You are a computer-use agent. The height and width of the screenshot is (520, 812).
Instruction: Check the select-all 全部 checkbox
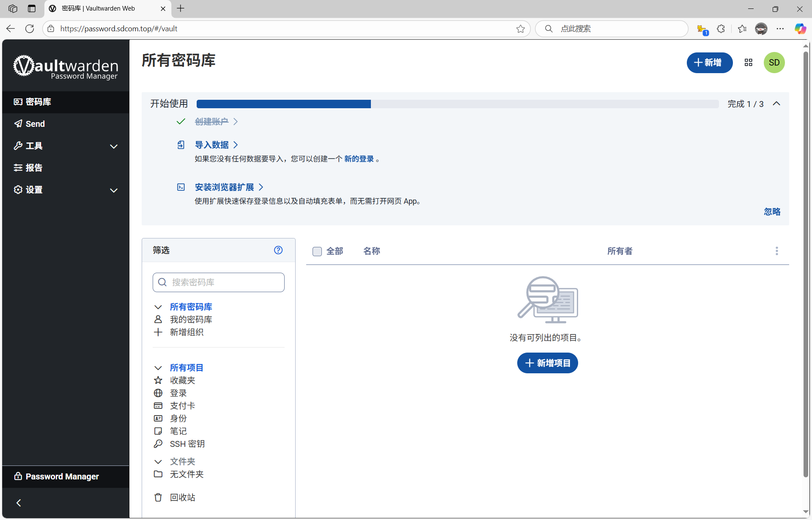[x=317, y=252]
